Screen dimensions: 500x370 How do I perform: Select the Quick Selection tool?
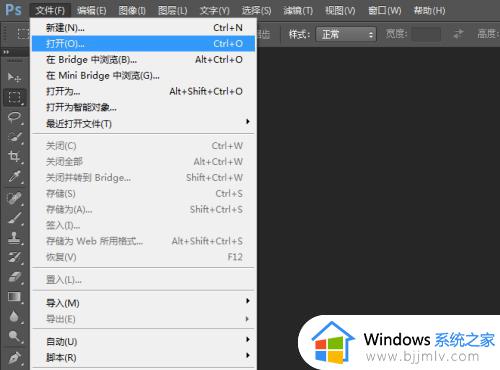[14, 137]
